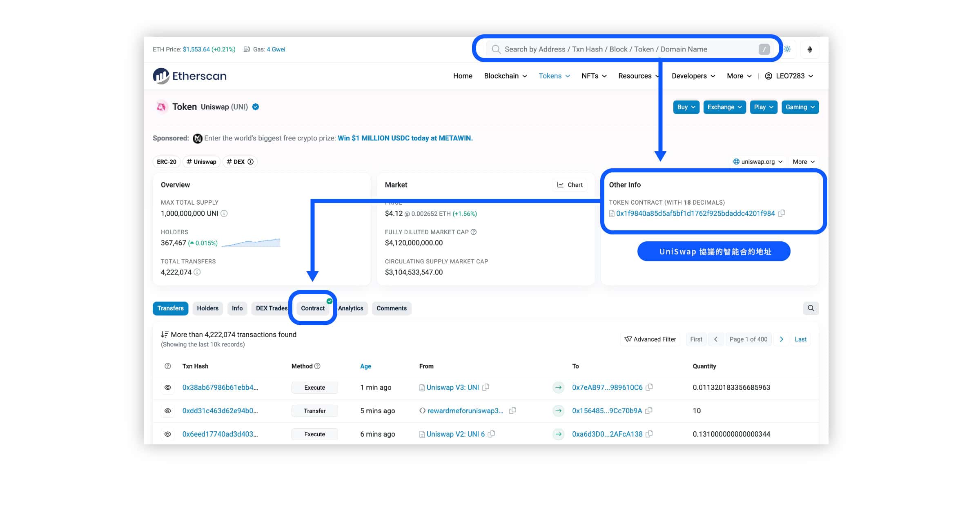
Task: Switch to the Comments tab
Action: click(x=392, y=308)
